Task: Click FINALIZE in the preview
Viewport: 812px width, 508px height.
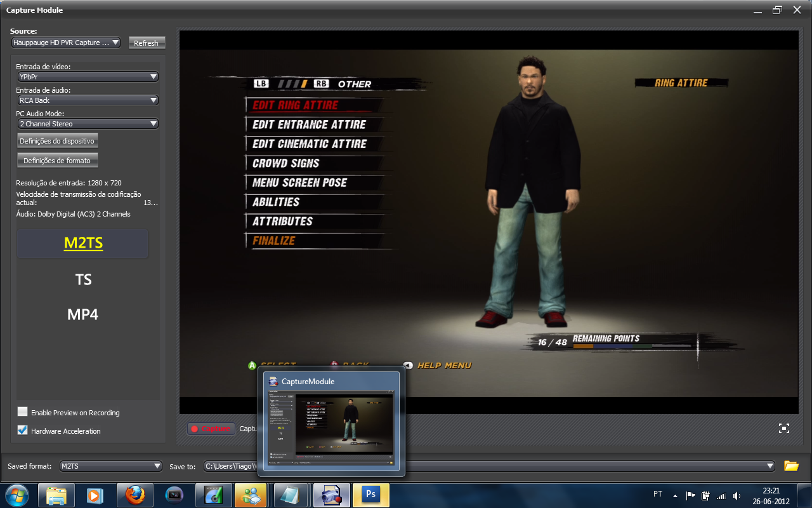Action: (x=274, y=241)
